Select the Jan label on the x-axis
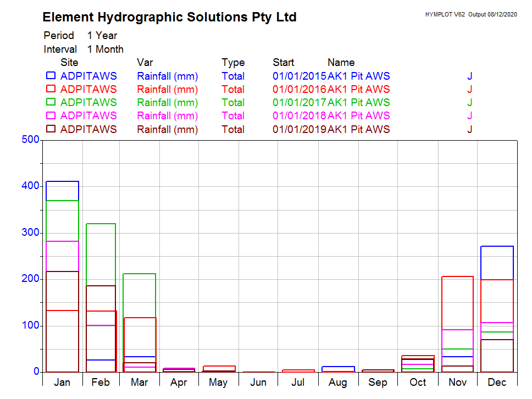Image resolution: width=532 pixels, height=399 pixels. pyautogui.click(x=62, y=383)
